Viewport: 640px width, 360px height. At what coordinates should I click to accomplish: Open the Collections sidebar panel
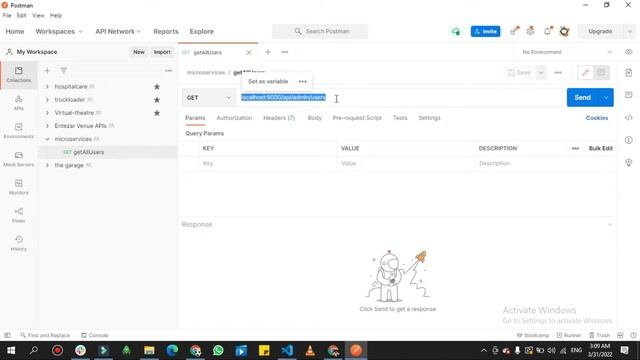point(18,75)
